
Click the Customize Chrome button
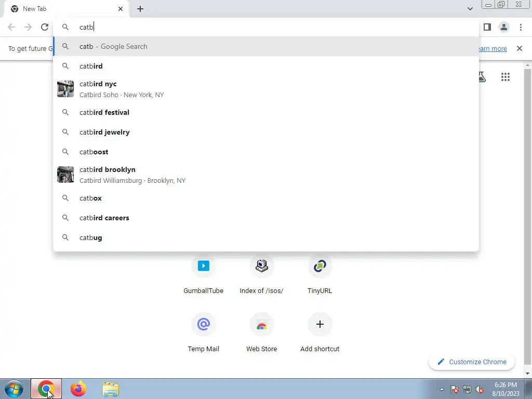coord(472,362)
